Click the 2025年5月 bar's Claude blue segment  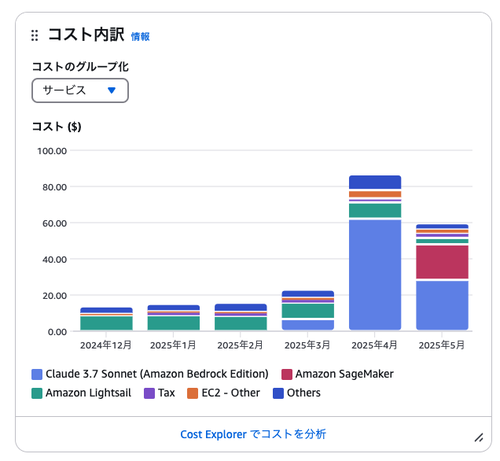tap(442, 306)
